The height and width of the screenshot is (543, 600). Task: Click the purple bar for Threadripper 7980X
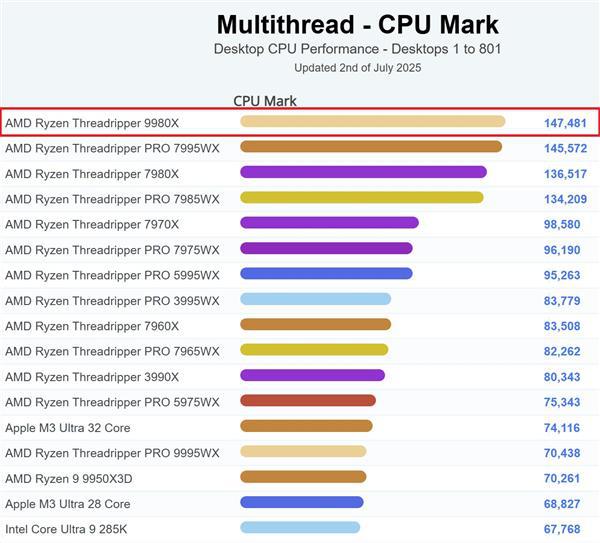(x=363, y=172)
